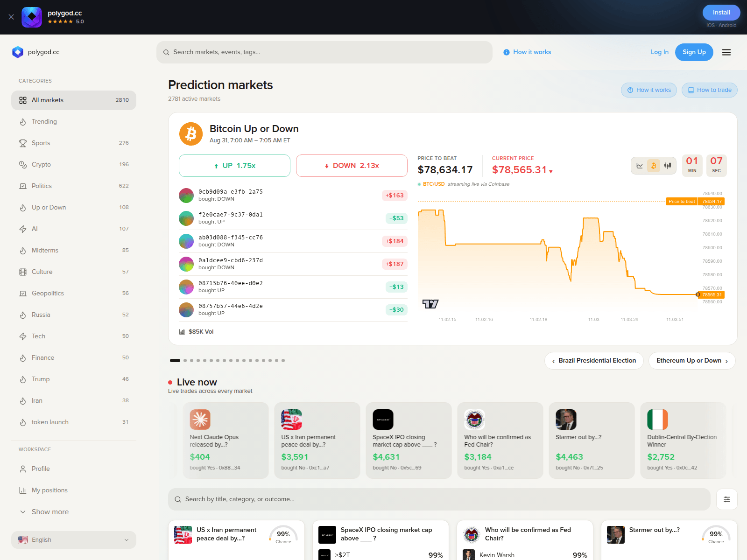Click My positions chart icon
The width and height of the screenshot is (747, 560).
(x=23, y=490)
